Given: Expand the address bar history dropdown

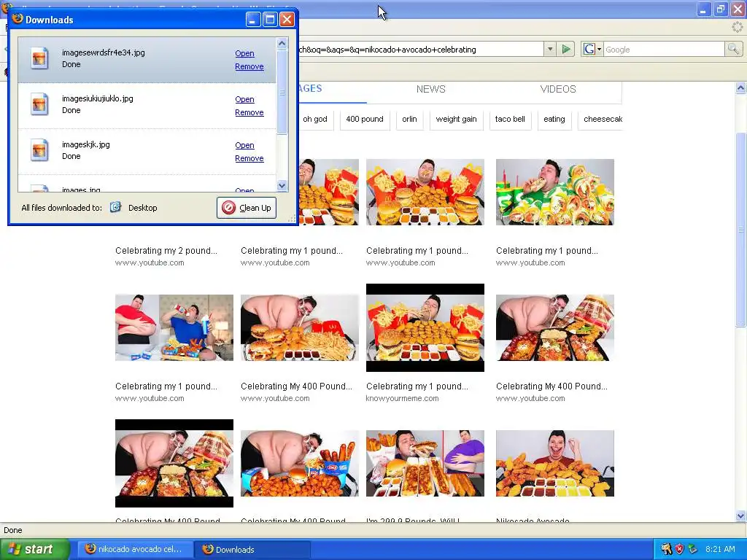Looking at the screenshot, I should pyautogui.click(x=550, y=49).
